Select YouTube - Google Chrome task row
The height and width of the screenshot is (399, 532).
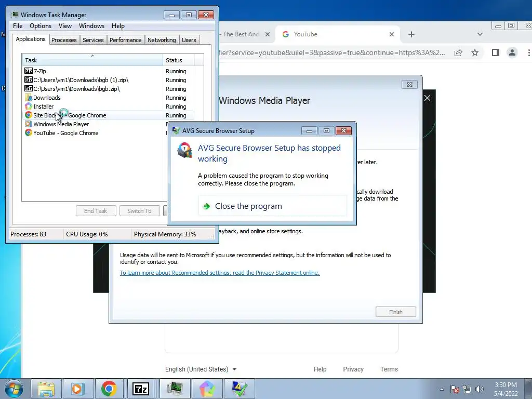pos(95,132)
